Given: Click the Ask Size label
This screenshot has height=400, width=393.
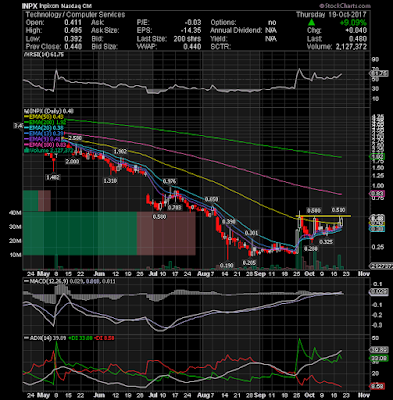Looking at the screenshot, I should (104, 31).
